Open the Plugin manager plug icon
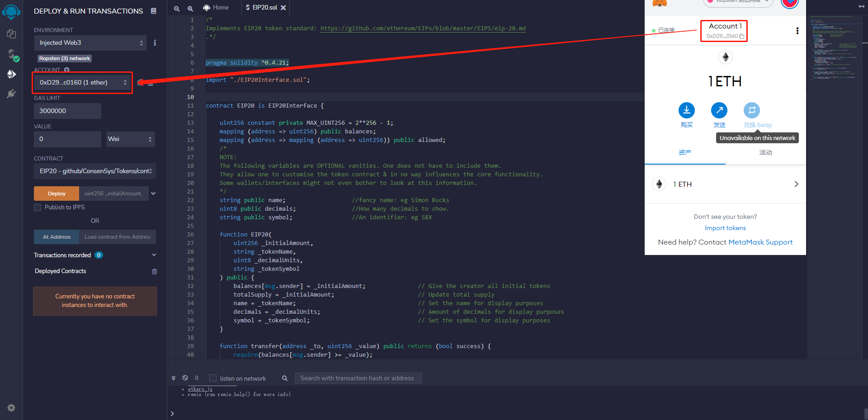 pyautogui.click(x=11, y=94)
